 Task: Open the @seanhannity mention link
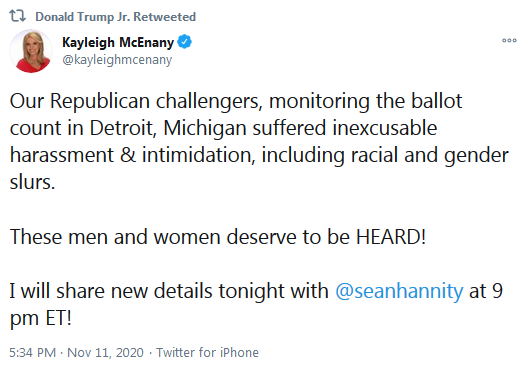[399, 291]
